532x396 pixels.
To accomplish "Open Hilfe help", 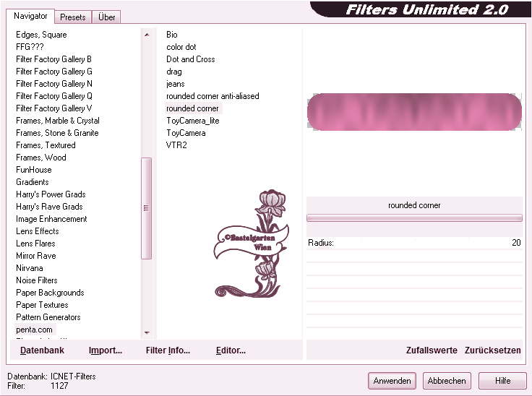I will [502, 381].
